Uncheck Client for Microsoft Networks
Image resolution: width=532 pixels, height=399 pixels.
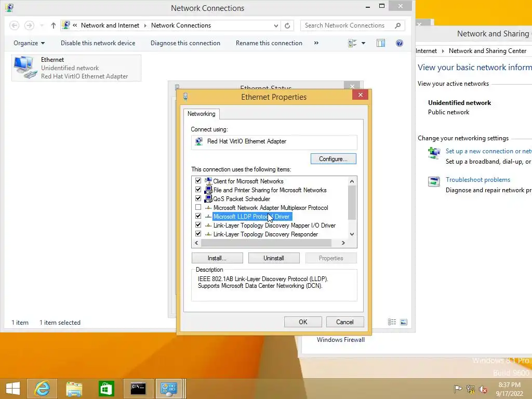click(198, 181)
